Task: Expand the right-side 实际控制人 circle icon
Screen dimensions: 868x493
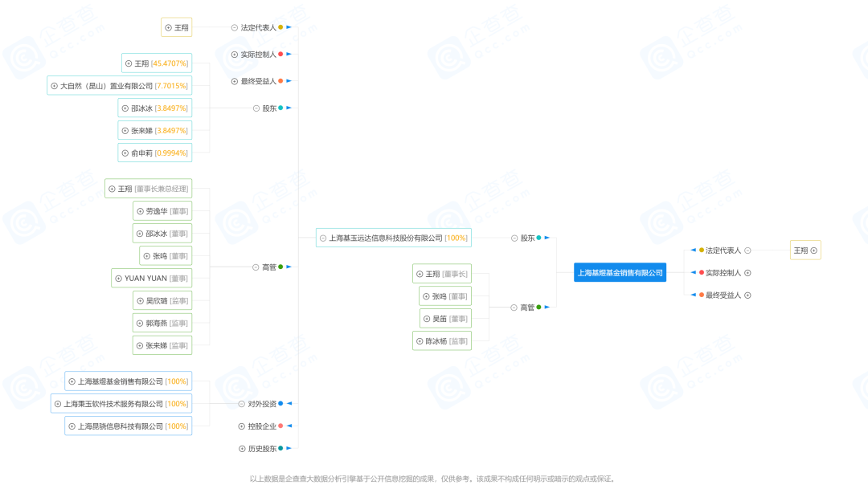Action: (x=748, y=273)
